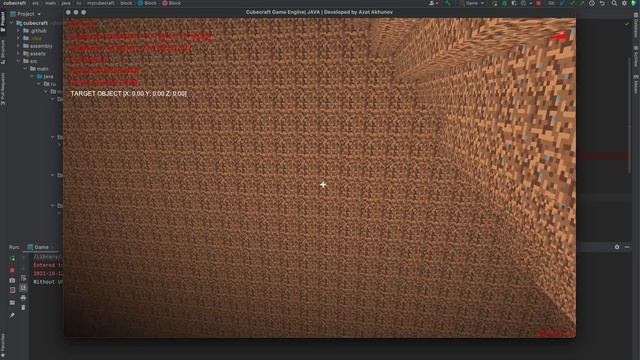The image size is (640, 360).
Task: Click the Run with Coverage icon
Action: click(x=514, y=3)
